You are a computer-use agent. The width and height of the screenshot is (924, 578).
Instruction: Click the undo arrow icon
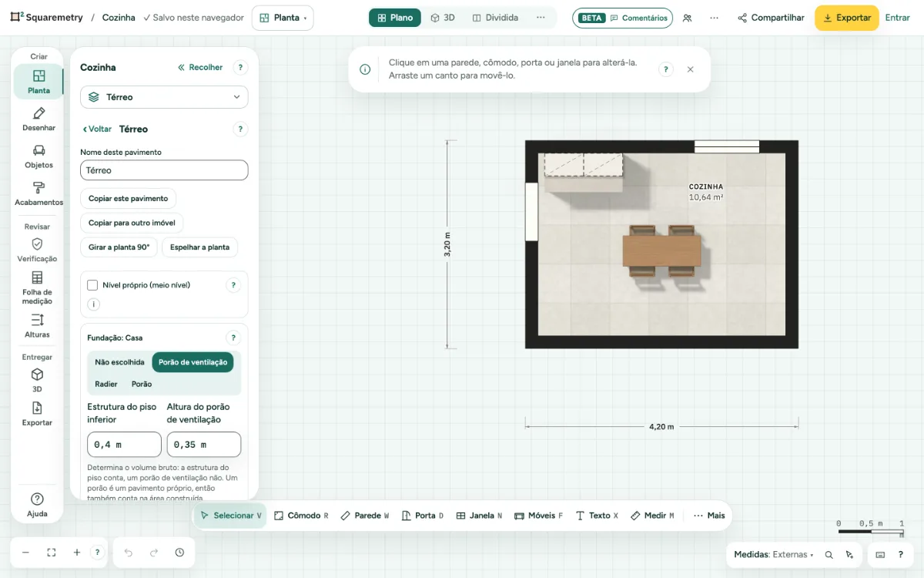click(129, 553)
